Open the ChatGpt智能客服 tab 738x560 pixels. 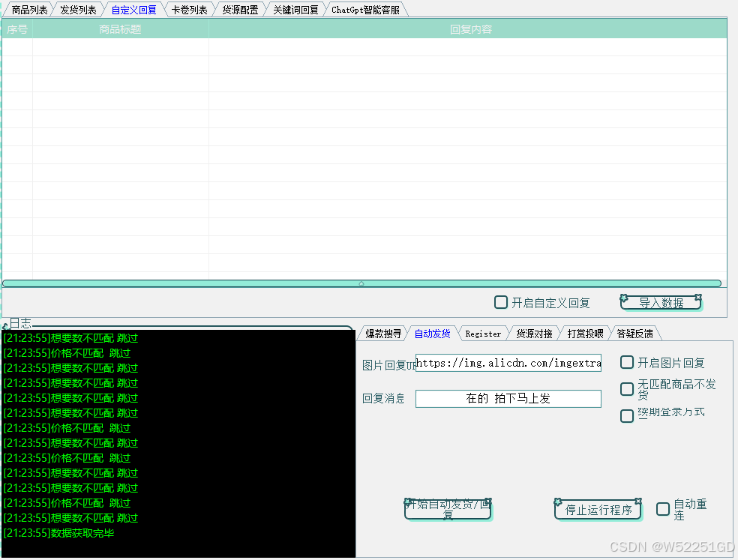(366, 10)
